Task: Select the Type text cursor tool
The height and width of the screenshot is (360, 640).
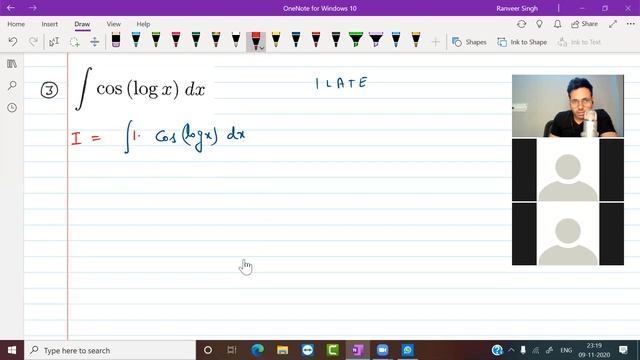Action: tap(54, 42)
